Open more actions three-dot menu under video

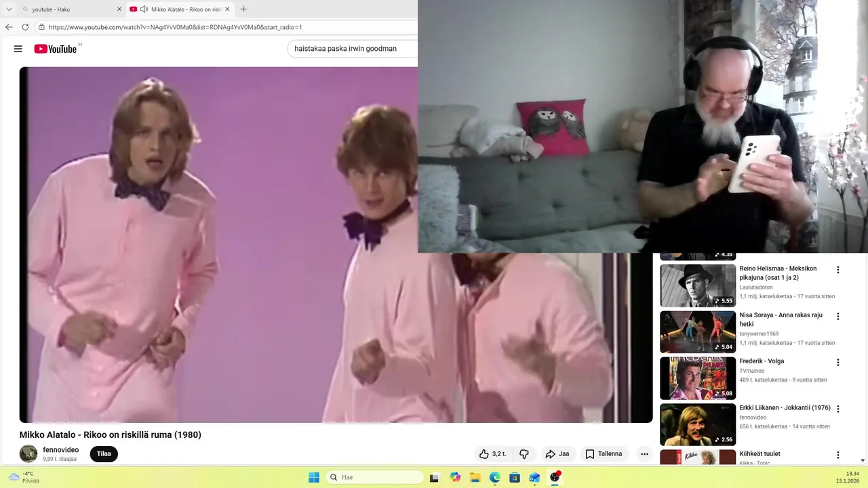click(x=644, y=454)
